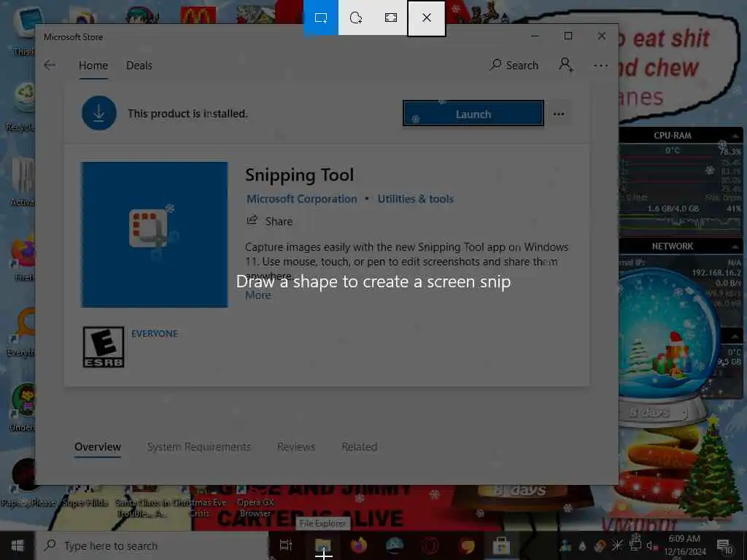Viewport: 747px width, 560px height.
Task: Select the freeform snip mode
Action: click(x=356, y=17)
